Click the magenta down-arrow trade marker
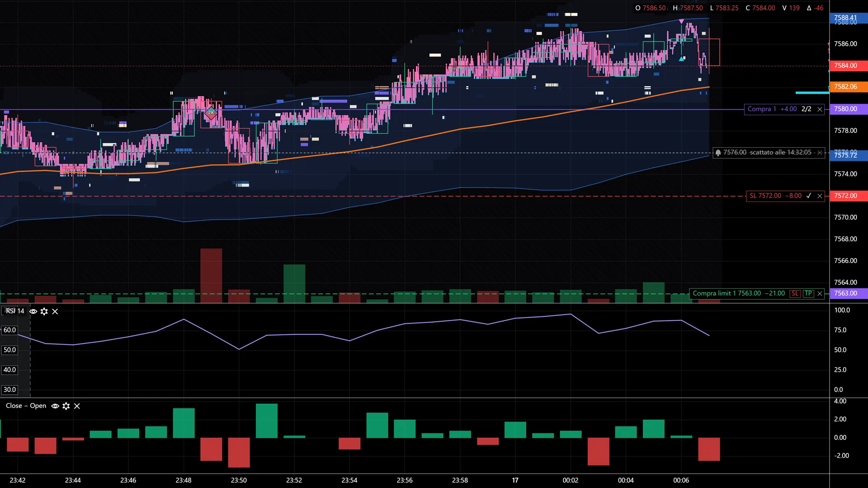868x488 pixels. coord(681,21)
